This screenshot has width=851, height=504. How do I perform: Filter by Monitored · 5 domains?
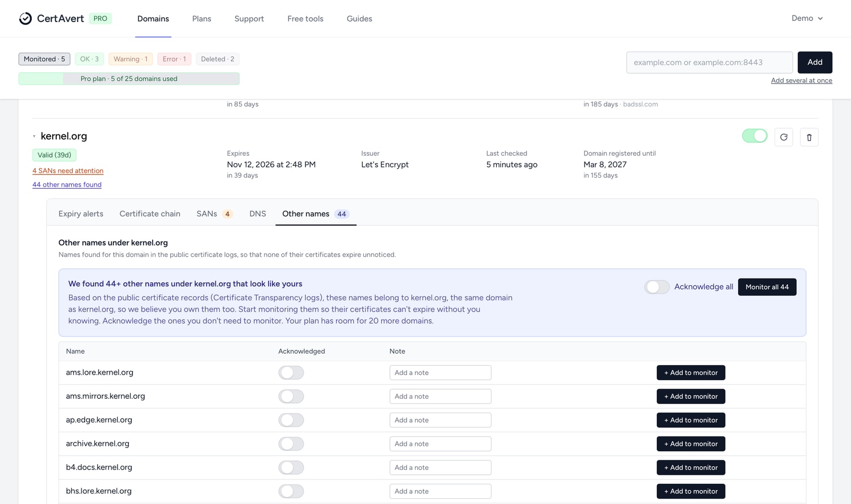coord(45,59)
